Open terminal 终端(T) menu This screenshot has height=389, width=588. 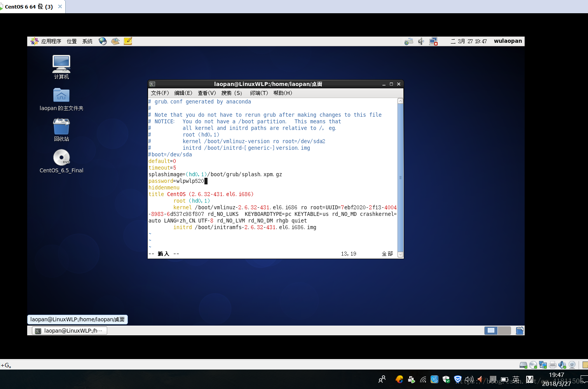(x=259, y=93)
